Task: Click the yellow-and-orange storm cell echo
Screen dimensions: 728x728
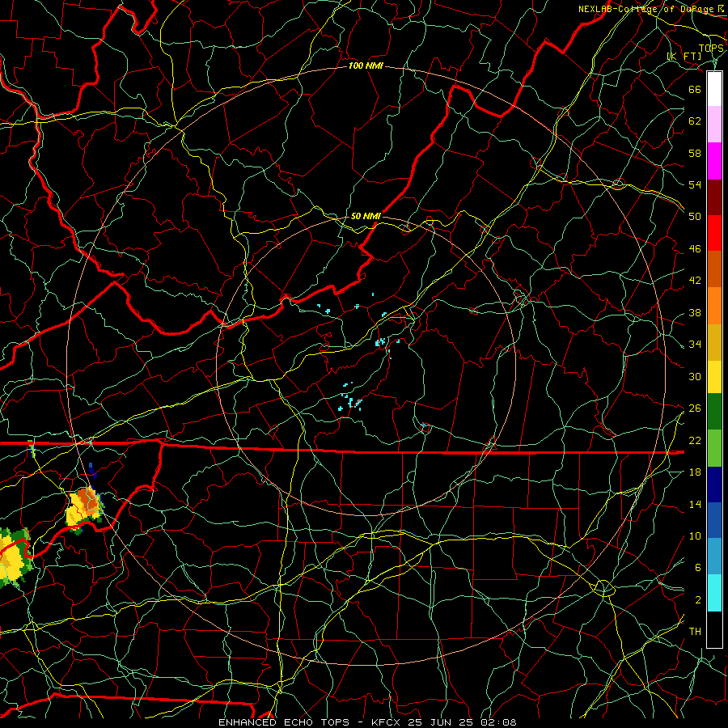Action: (84, 510)
